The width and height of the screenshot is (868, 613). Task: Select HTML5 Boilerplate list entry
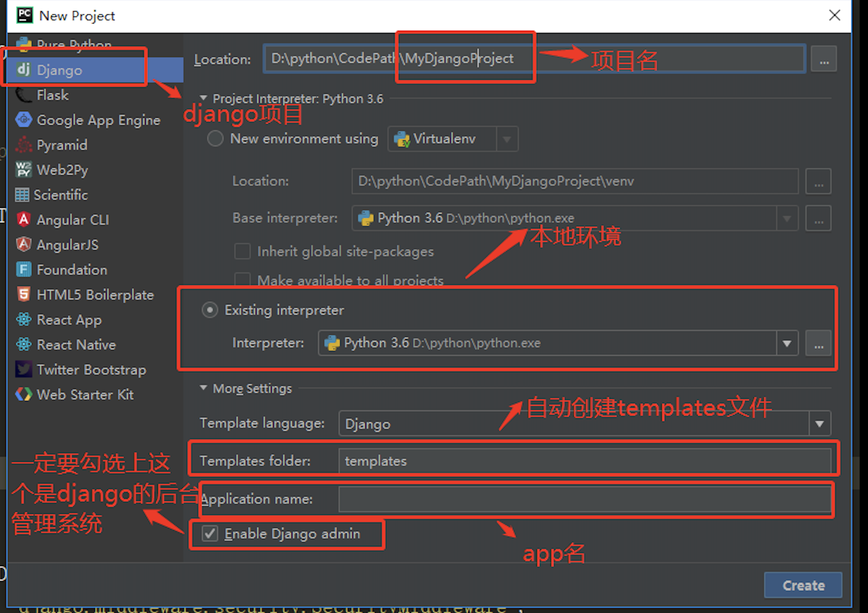click(95, 294)
